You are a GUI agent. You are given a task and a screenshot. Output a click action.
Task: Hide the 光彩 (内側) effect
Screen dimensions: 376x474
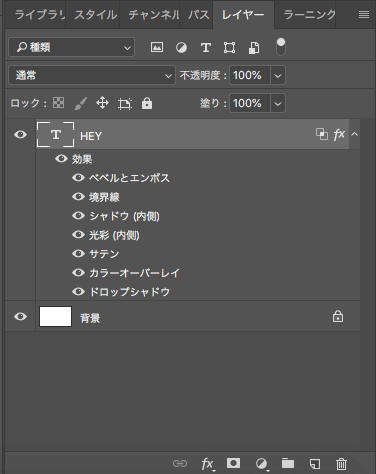click(78, 235)
